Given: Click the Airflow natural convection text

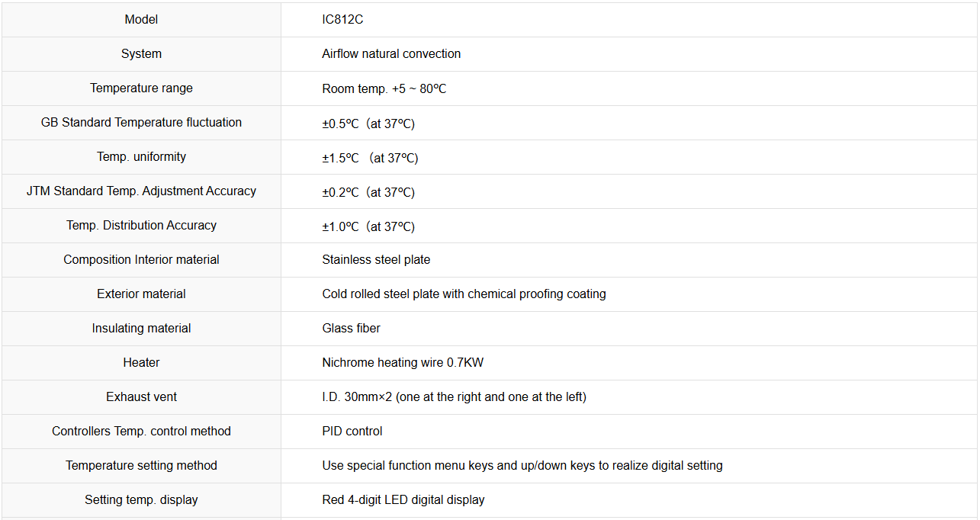Looking at the screenshot, I should click(x=391, y=54).
